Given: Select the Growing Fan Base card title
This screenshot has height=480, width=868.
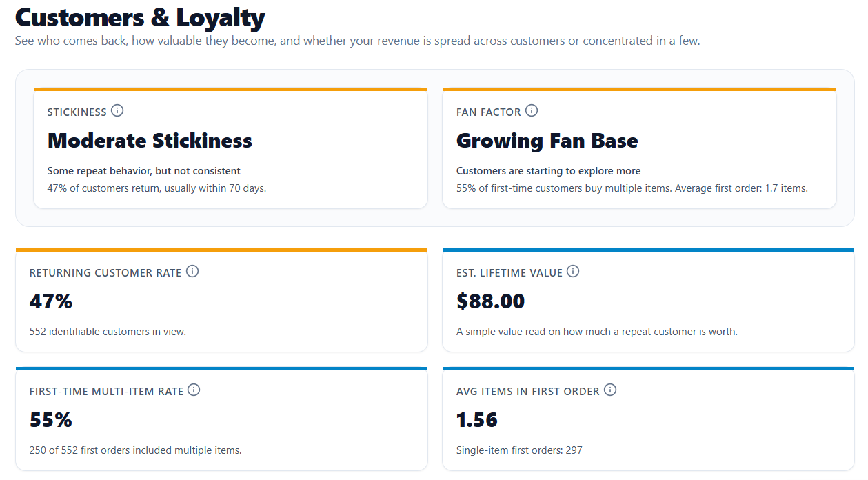Looking at the screenshot, I should click(547, 141).
